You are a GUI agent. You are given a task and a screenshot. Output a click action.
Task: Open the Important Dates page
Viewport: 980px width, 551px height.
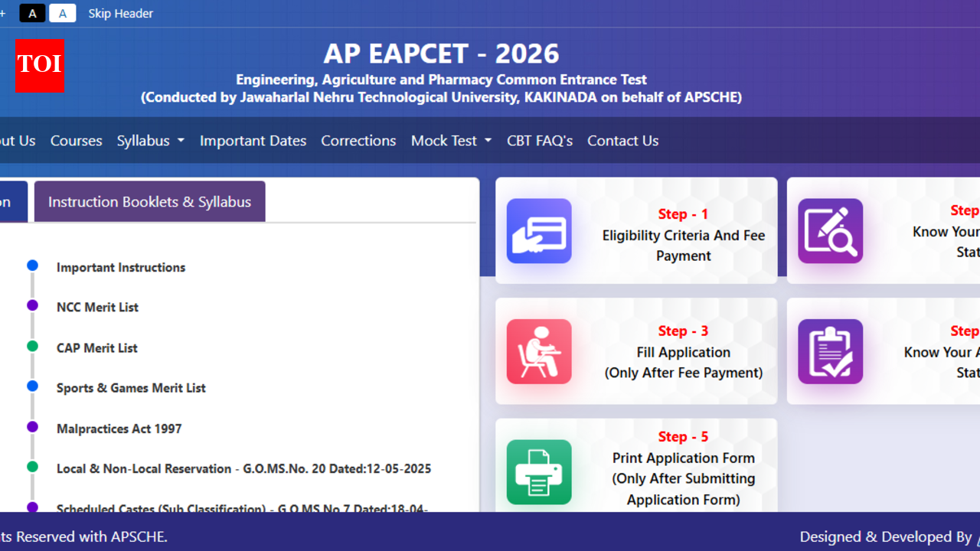pyautogui.click(x=253, y=140)
